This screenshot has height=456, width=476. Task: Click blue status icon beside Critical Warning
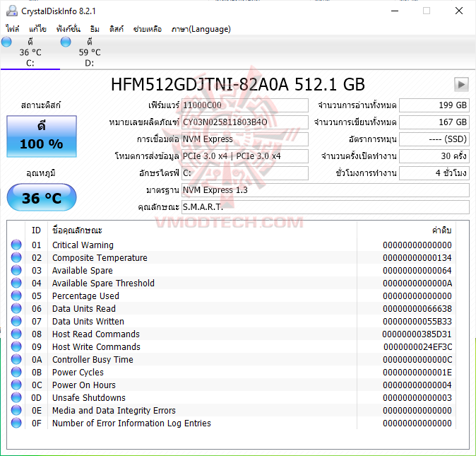(16, 245)
